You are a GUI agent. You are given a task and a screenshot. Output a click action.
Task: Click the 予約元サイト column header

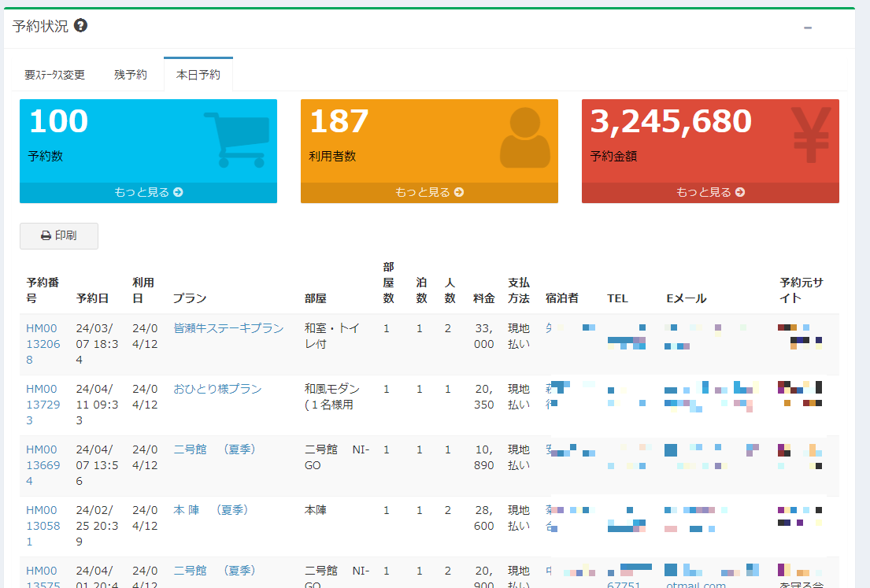(802, 290)
